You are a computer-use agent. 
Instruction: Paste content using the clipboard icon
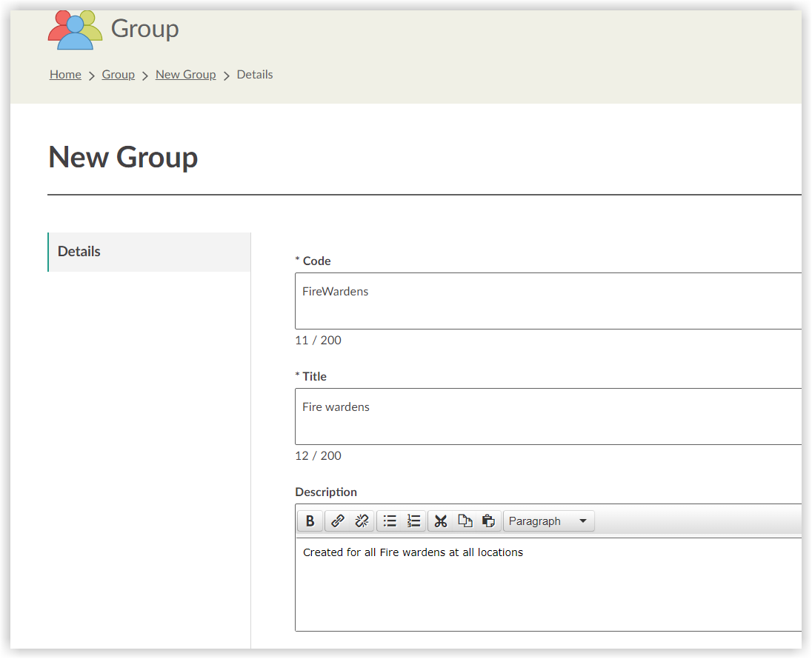click(x=489, y=521)
